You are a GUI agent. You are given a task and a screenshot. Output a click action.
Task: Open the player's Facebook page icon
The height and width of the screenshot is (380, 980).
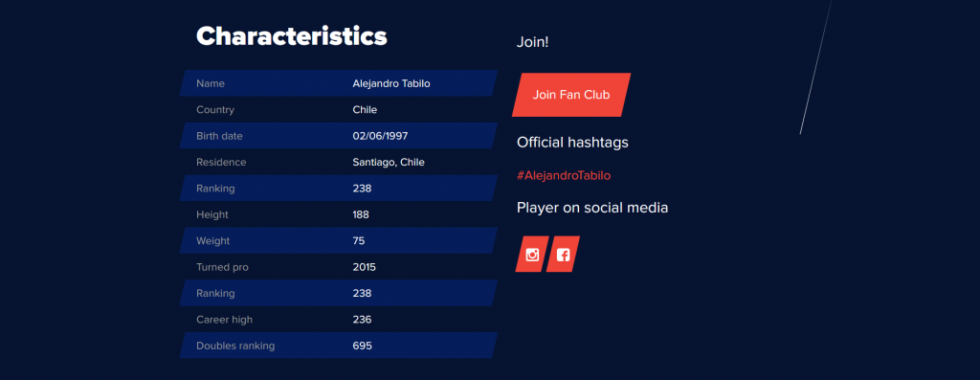563,255
